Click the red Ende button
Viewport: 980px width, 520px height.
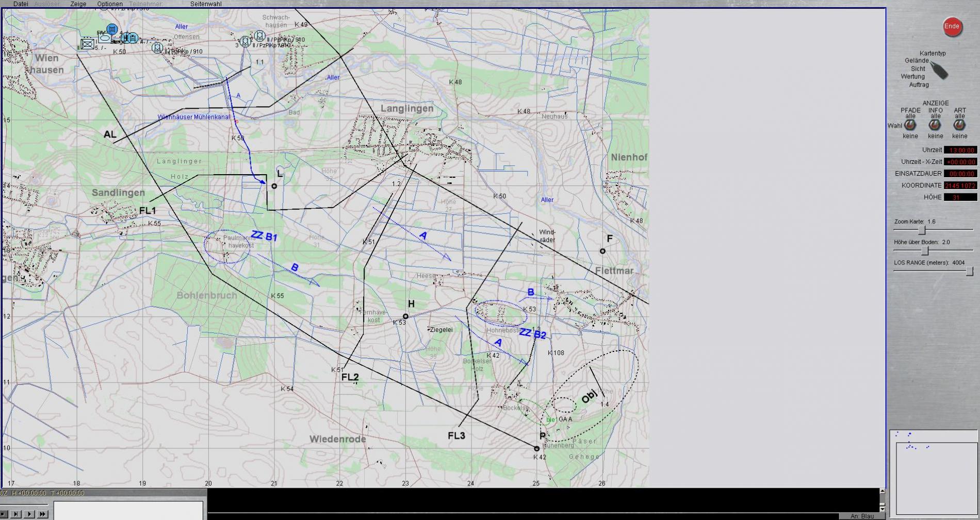952,27
